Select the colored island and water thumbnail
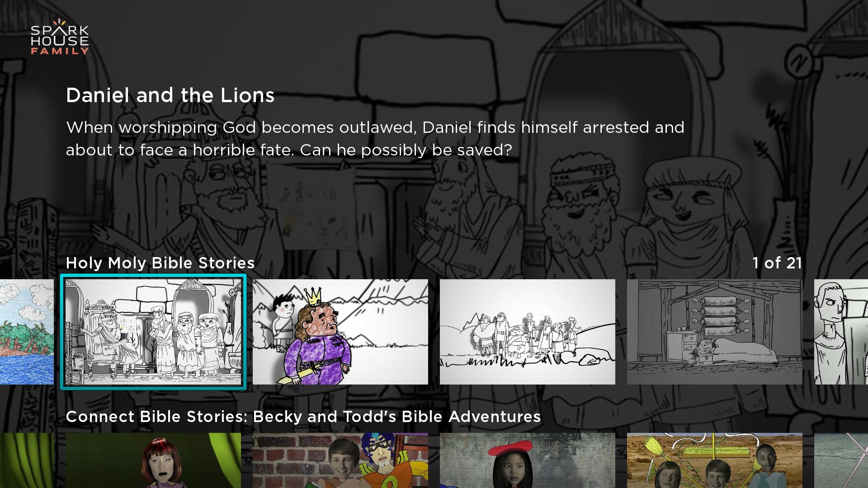Image resolution: width=868 pixels, height=488 pixels. (x=27, y=332)
